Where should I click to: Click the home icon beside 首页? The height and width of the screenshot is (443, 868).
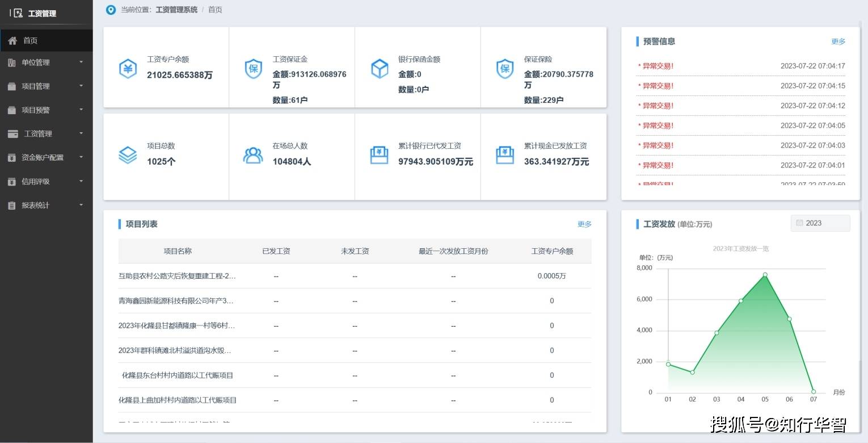point(12,41)
